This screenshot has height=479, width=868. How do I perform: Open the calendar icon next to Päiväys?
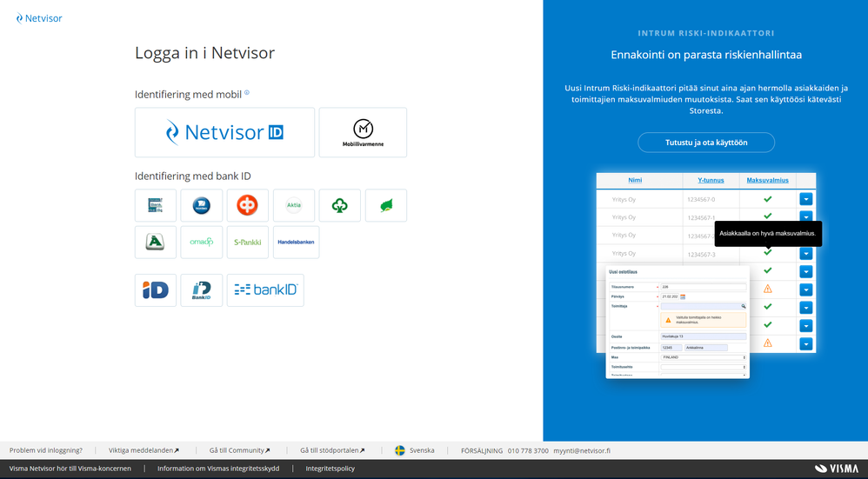[x=683, y=296]
